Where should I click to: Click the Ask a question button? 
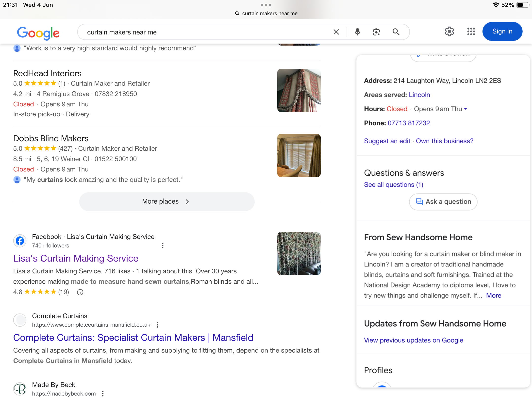pos(443,202)
